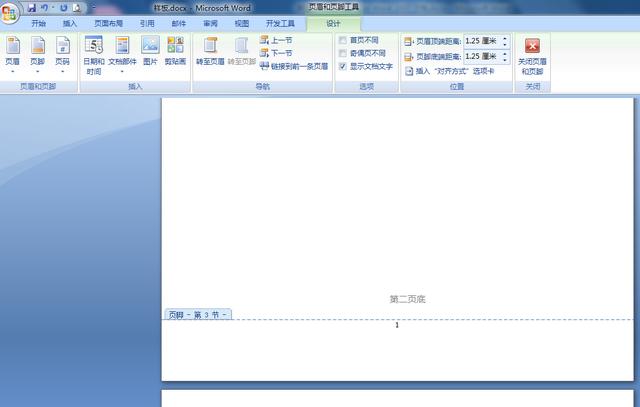Click the 页脚 - 第 3 节 - footer label

[198, 315]
